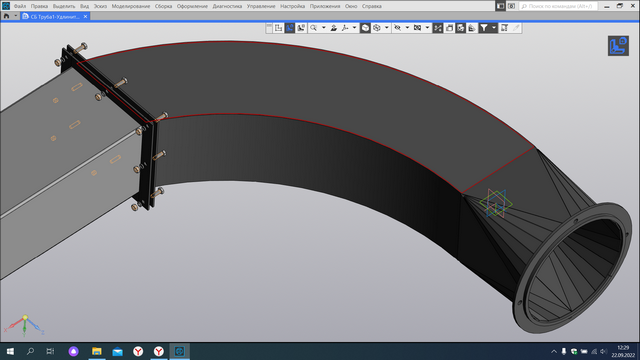Expand the filter funnel dropdown arrow
Screen dimensions: 640x360
click(493, 28)
